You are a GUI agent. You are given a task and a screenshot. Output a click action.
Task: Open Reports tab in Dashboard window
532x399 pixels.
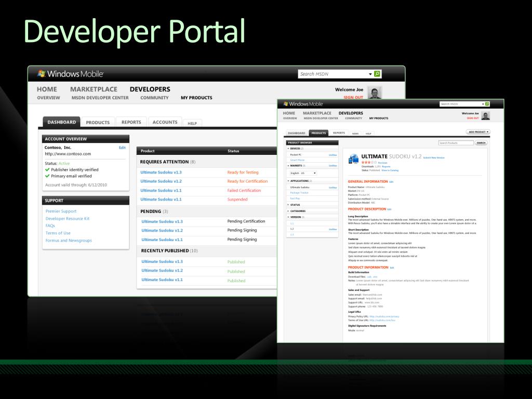click(131, 122)
